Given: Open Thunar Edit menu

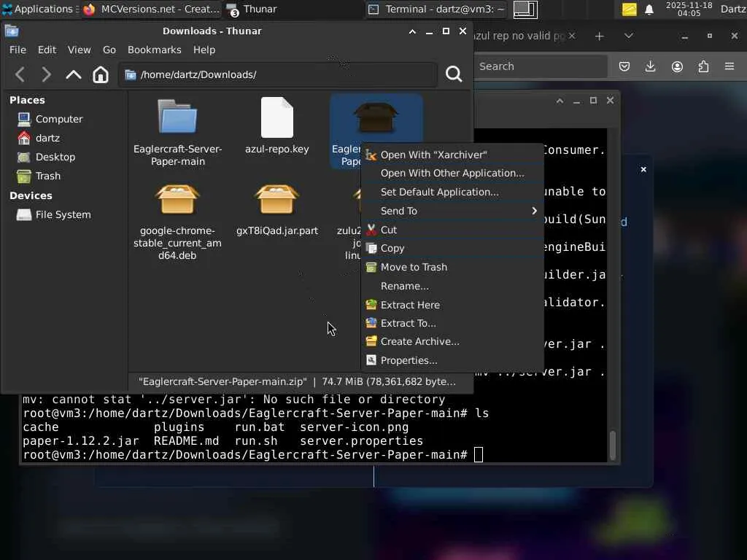Looking at the screenshot, I should tap(47, 50).
